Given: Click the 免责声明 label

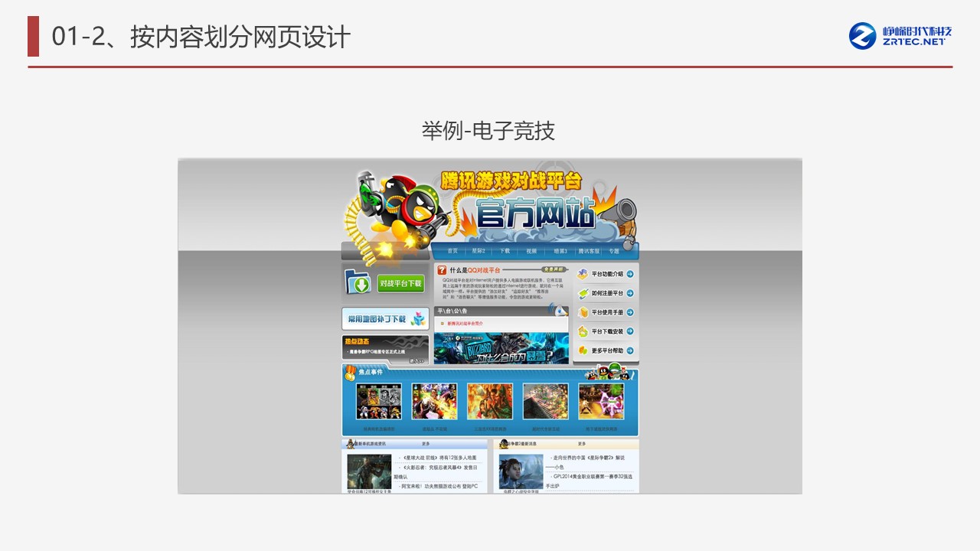Looking at the screenshot, I should tap(553, 269).
